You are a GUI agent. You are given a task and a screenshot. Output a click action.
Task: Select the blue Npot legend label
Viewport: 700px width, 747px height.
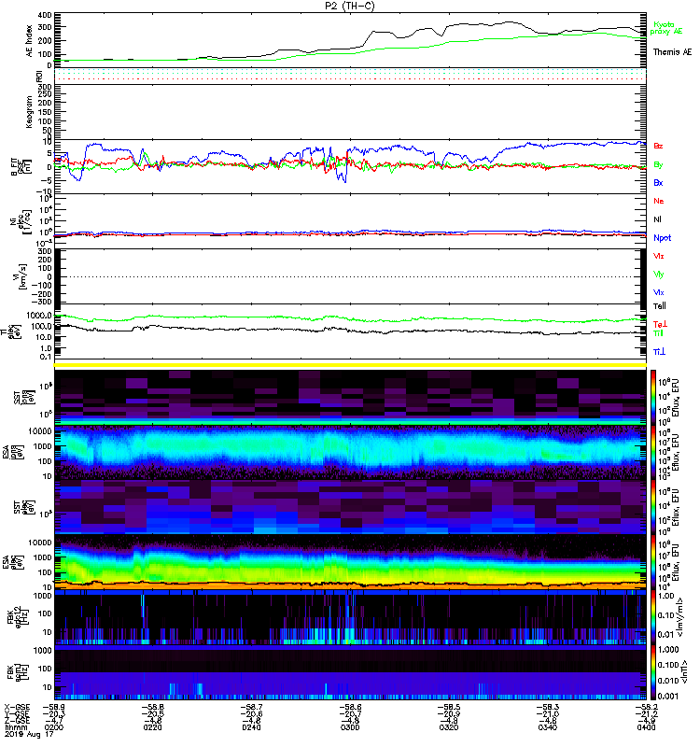coord(662,238)
